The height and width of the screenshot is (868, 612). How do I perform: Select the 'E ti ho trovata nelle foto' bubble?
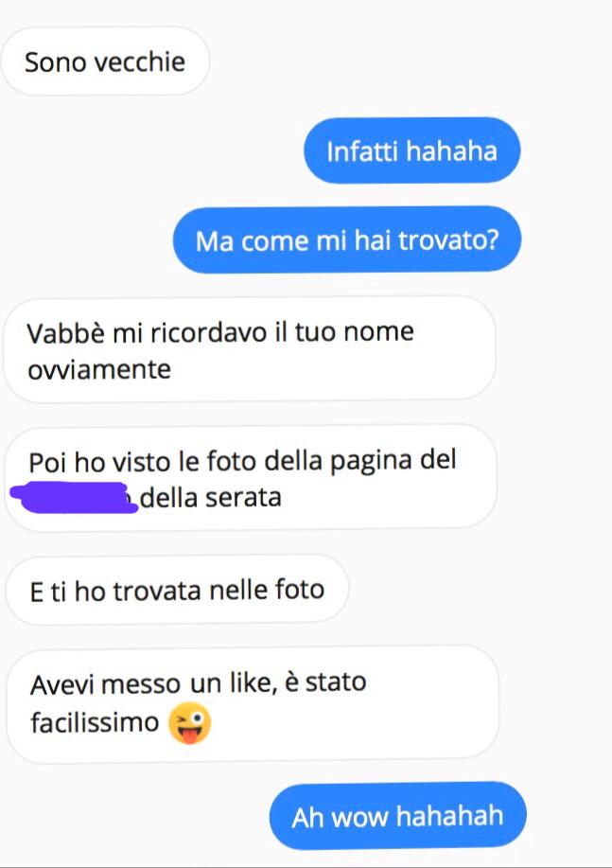click(x=177, y=590)
